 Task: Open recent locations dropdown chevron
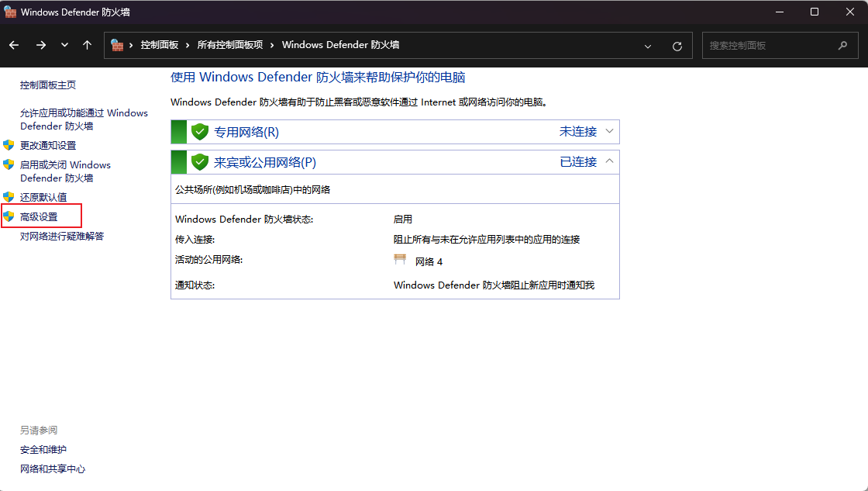65,46
